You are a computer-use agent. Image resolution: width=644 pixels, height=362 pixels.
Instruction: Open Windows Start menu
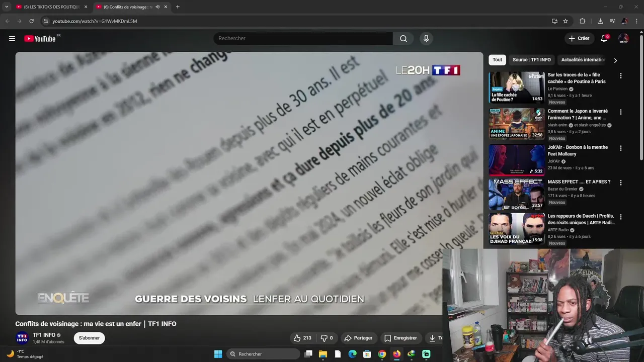click(x=218, y=354)
